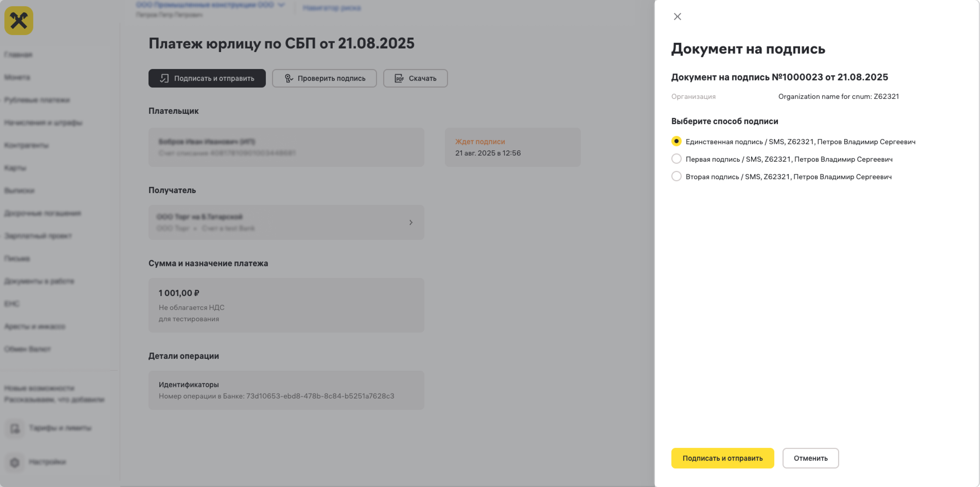Click the verify signature key icon
The height and width of the screenshot is (487, 980).
coord(289,78)
